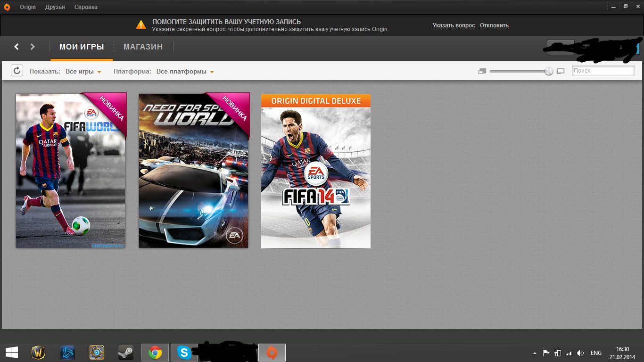Show hidden system tray icons
This screenshot has width=644, height=362.
tap(535, 353)
